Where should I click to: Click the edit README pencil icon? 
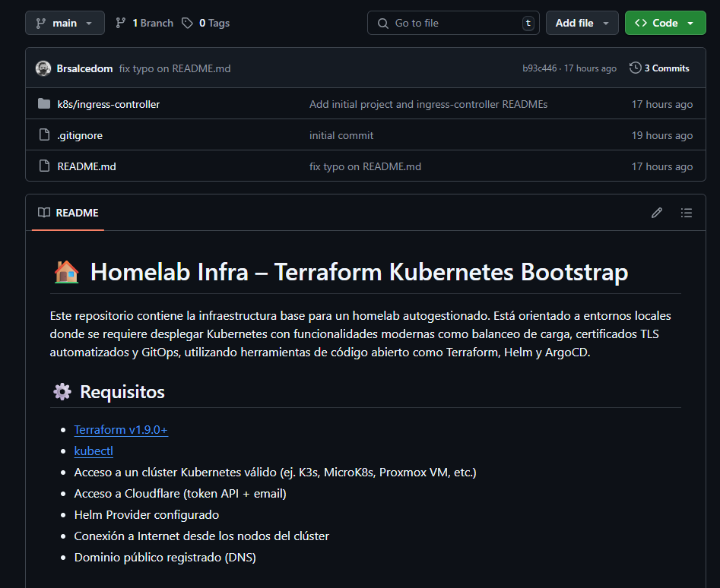(657, 213)
